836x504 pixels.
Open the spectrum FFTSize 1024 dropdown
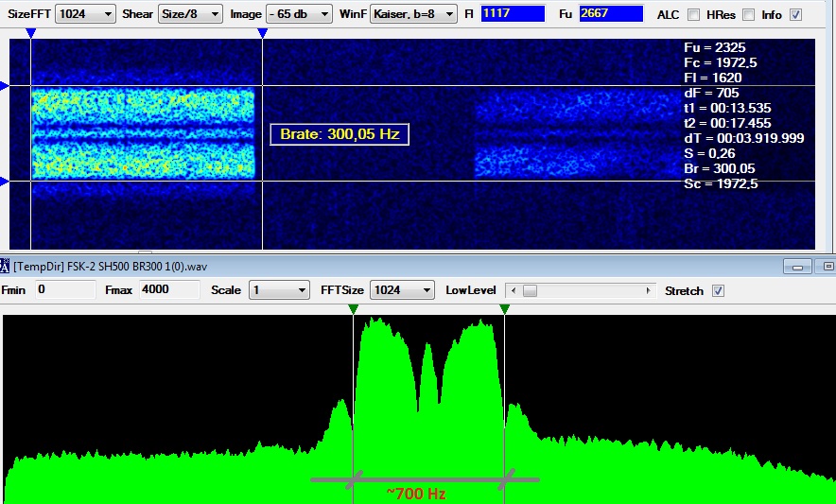(402, 290)
